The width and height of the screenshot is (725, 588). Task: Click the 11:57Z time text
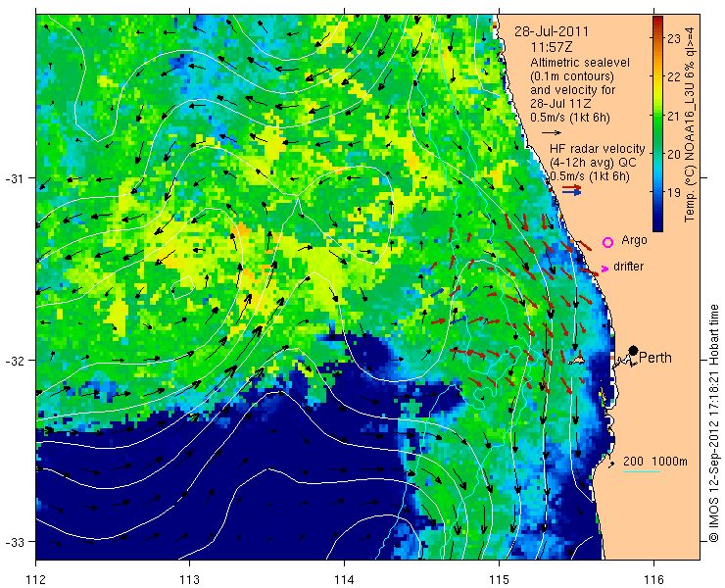pos(552,47)
